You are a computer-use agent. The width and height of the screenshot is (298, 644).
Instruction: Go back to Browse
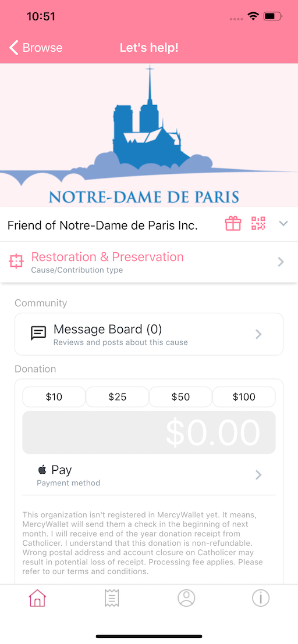(36, 48)
